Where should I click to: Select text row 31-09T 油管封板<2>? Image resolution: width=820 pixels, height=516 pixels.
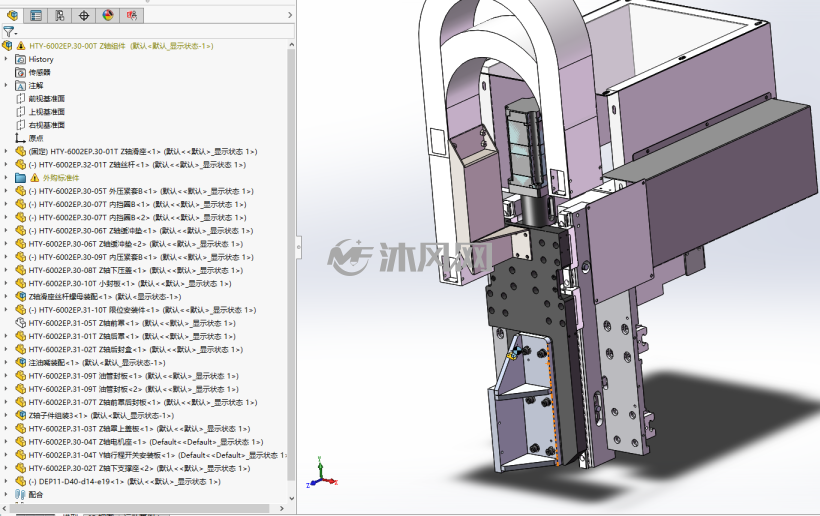[x=133, y=389]
